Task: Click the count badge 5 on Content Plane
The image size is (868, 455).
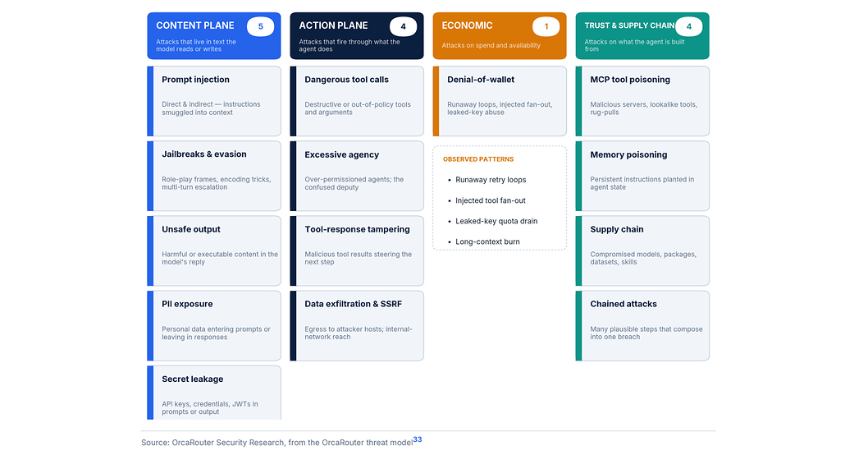Action: pyautogui.click(x=260, y=26)
